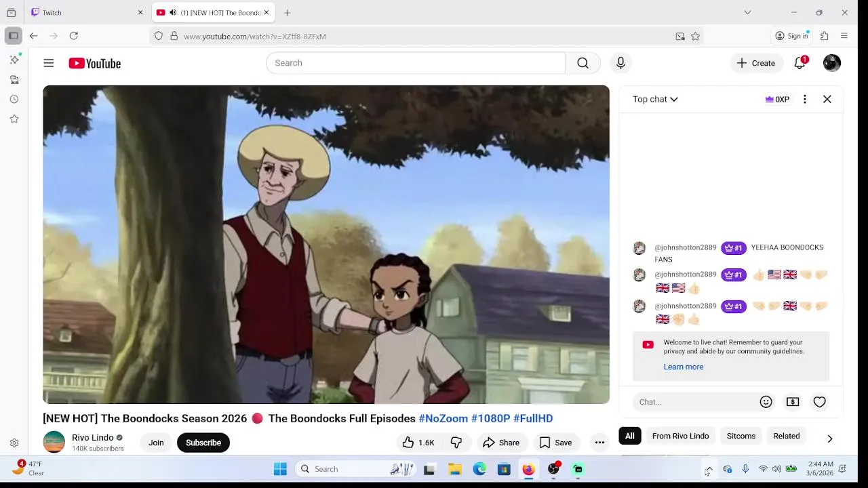Open Firefox application menu
This screenshot has height=488, width=868.
pos(844,36)
